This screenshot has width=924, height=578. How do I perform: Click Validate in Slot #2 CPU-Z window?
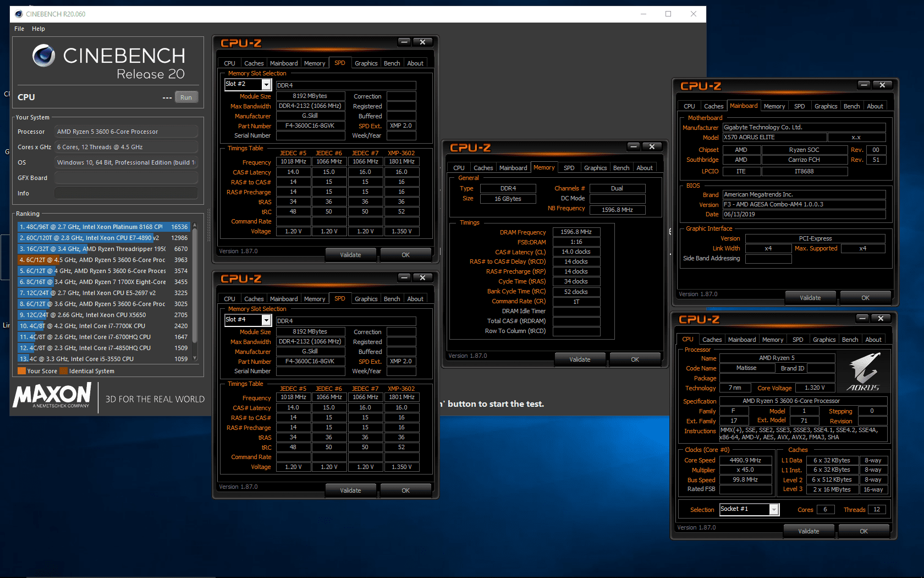click(350, 255)
